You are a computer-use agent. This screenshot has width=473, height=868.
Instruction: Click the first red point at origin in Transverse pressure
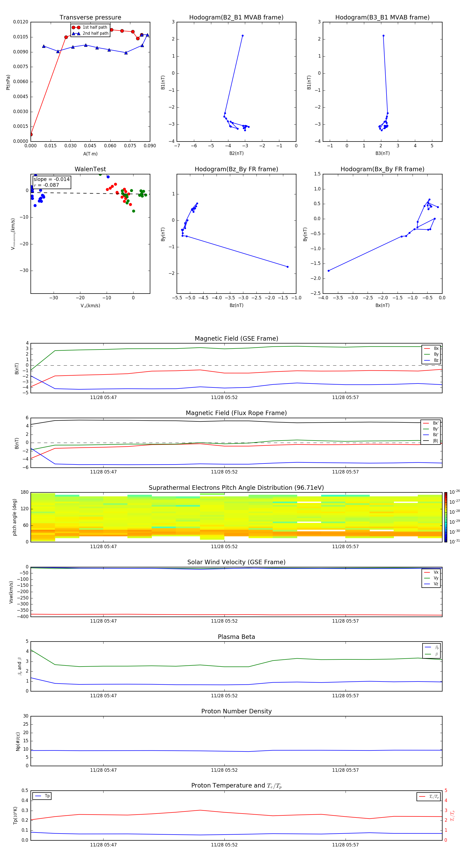tap(31, 134)
